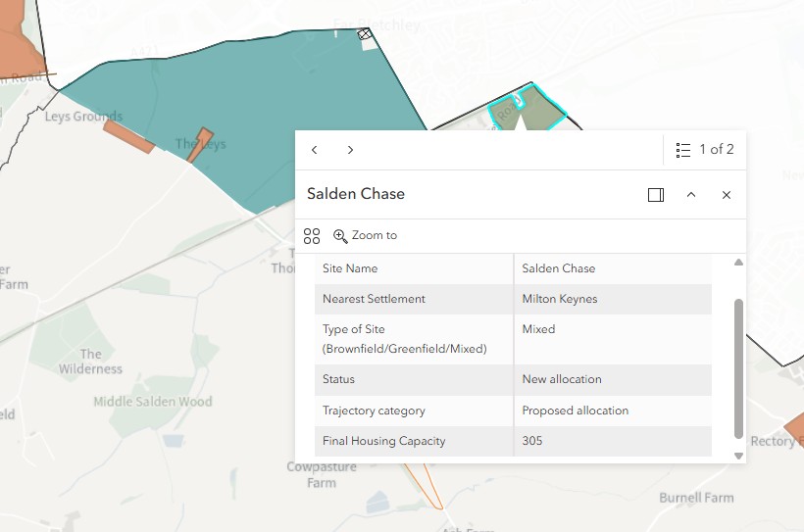Click the Zoom to magnifier icon

point(340,236)
